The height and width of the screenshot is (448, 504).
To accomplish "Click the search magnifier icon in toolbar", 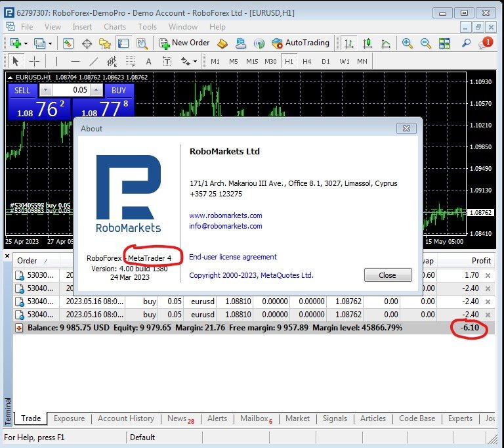I will (x=466, y=43).
